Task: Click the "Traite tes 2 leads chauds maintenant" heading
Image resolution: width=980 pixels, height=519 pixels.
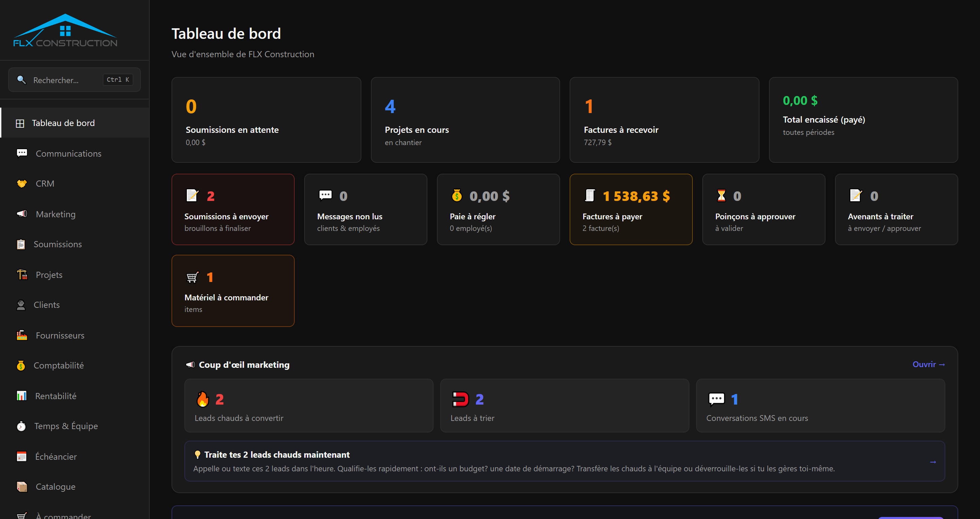Action: coord(277,455)
